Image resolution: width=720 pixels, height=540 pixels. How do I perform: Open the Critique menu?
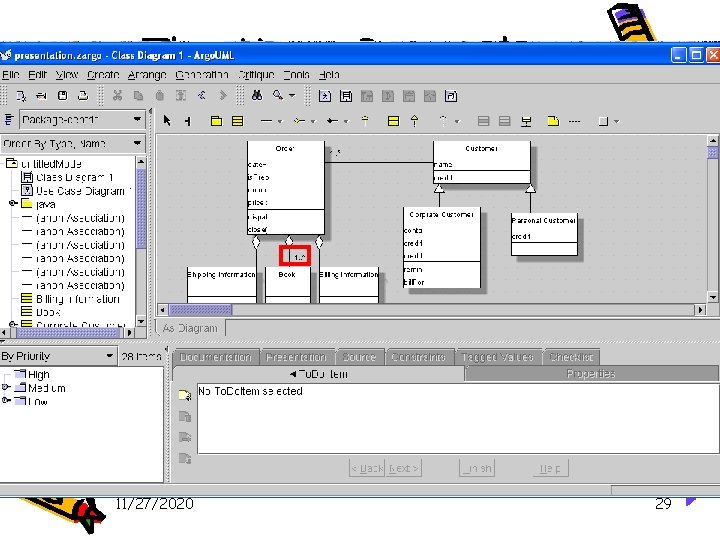[x=256, y=74]
